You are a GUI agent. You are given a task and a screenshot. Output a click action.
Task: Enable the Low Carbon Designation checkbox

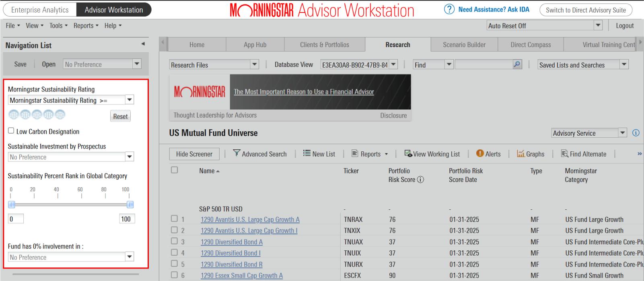[11, 131]
